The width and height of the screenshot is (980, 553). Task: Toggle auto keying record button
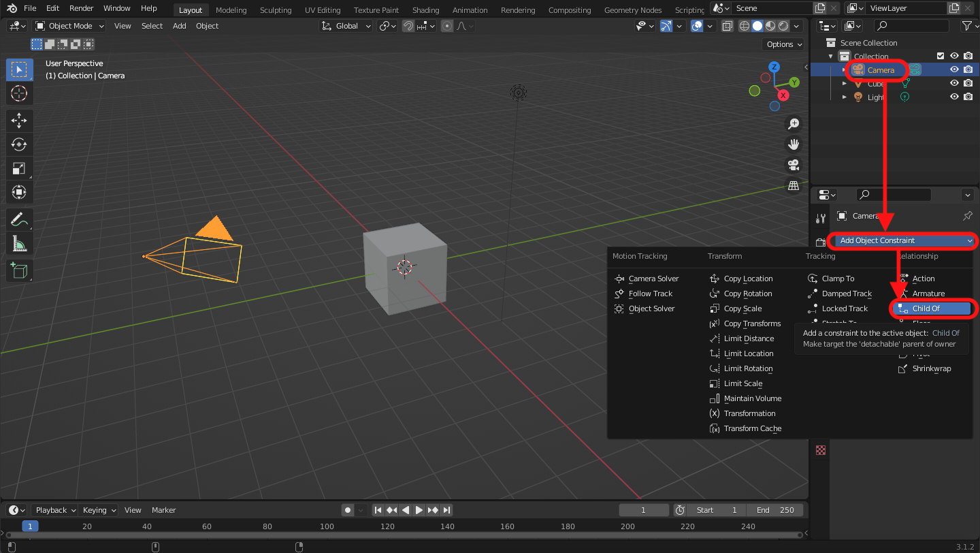(x=348, y=509)
